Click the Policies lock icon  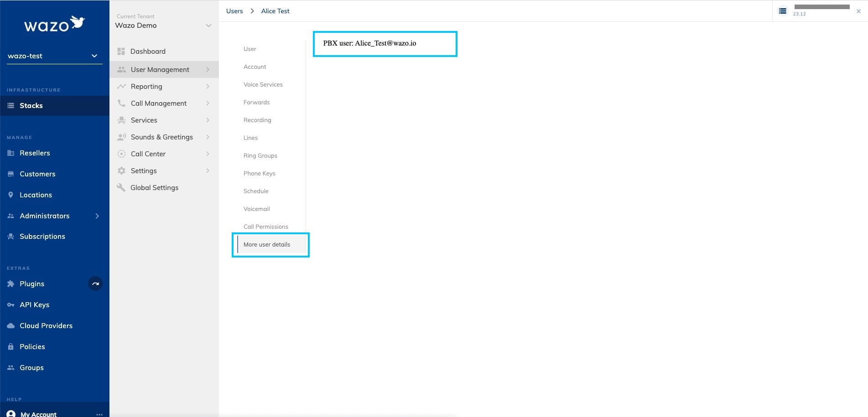(10, 347)
